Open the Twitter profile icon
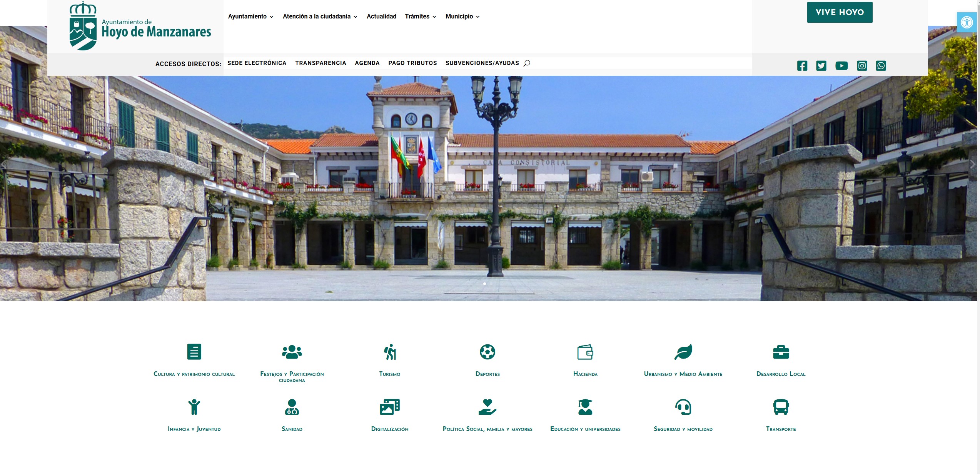Viewport: 980px width, 474px height. [821, 65]
